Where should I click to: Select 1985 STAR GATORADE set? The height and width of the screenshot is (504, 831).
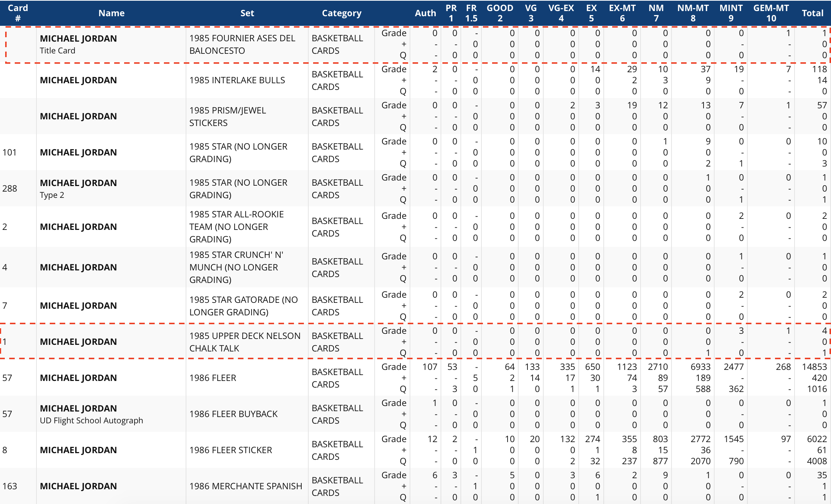(x=243, y=306)
